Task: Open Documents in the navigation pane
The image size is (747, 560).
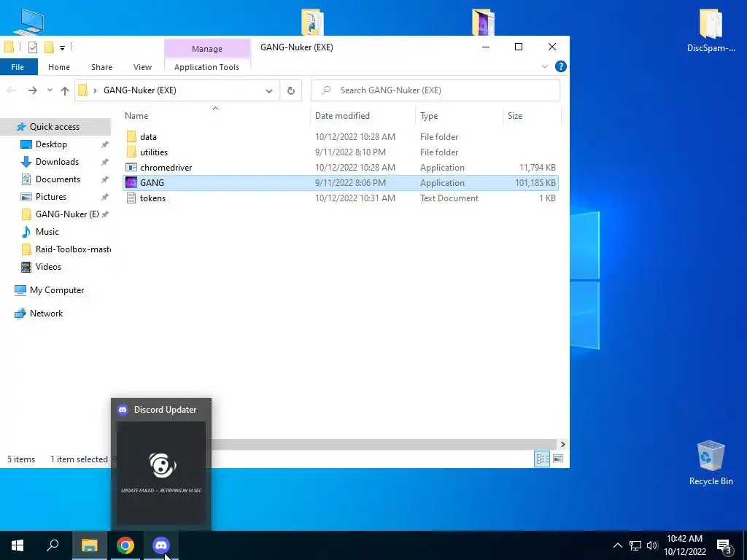Action: [x=58, y=179]
